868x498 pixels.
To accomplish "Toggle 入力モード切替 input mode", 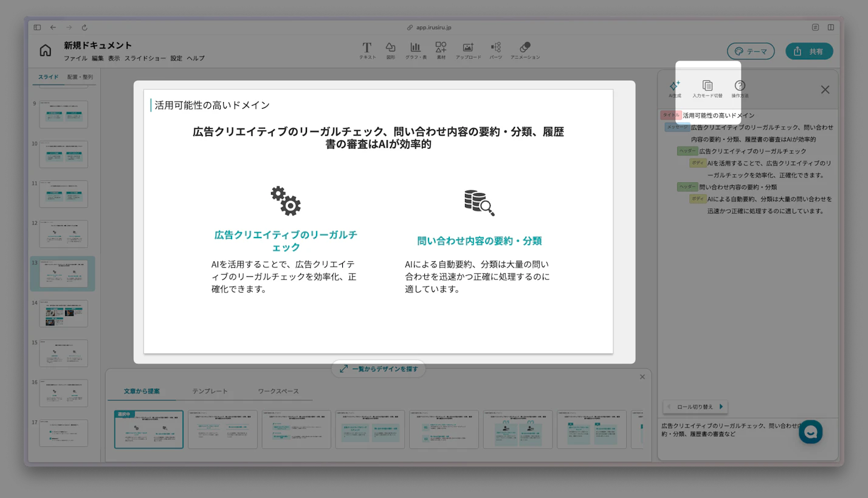I will 707,86.
